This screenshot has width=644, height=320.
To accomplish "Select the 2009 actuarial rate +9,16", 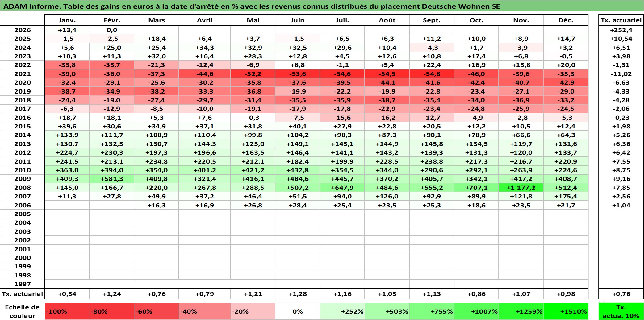I will (x=621, y=179).
